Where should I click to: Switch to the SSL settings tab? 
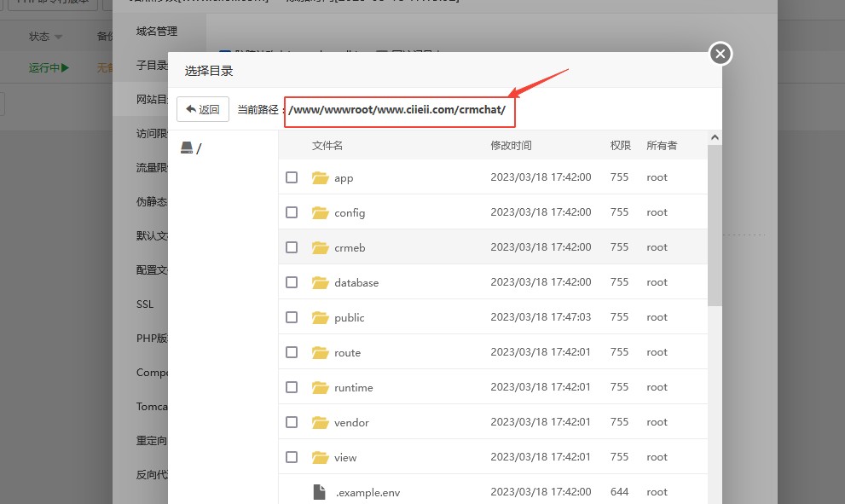tap(145, 304)
